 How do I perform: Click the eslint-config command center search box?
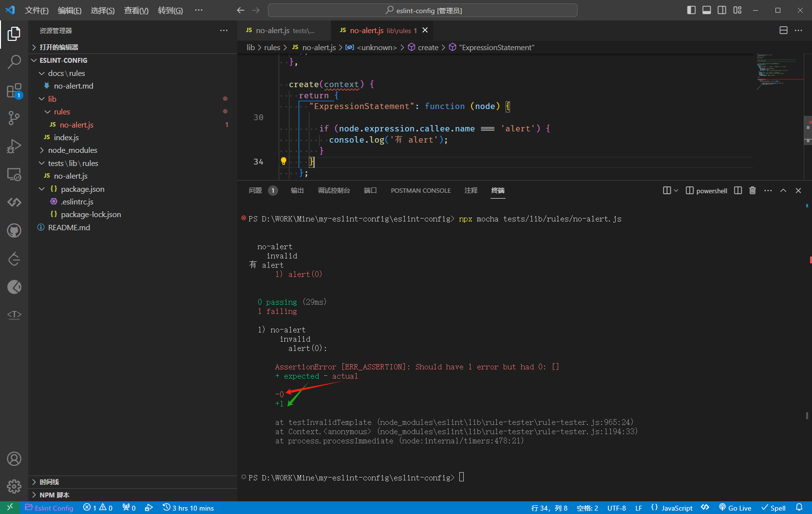tap(423, 10)
